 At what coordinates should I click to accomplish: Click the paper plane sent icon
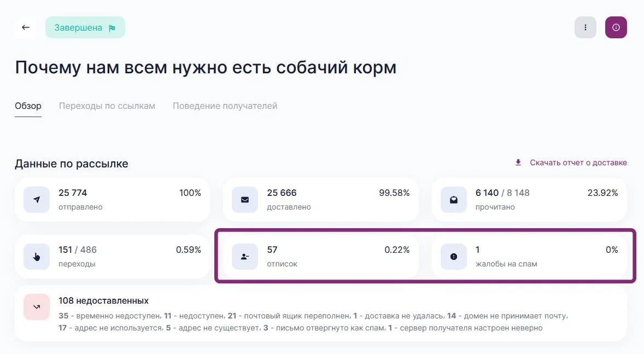coord(37,200)
